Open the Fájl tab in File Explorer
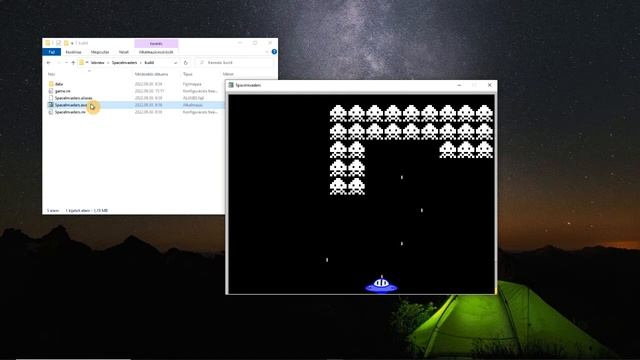 [51, 52]
